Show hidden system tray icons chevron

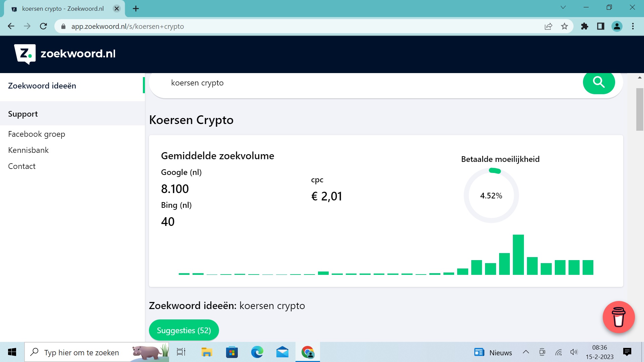[526, 352]
